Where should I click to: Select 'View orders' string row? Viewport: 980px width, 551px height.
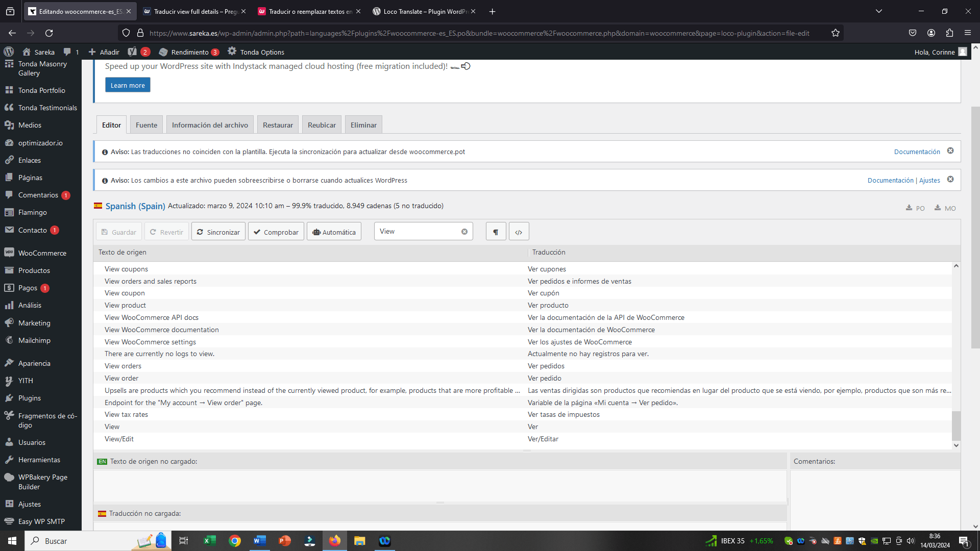pyautogui.click(x=523, y=366)
